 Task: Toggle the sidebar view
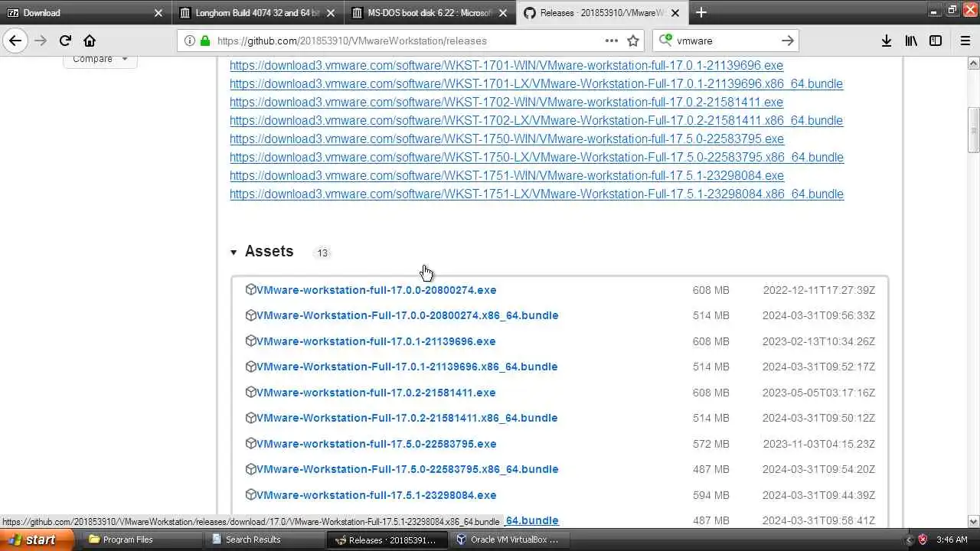point(936,41)
